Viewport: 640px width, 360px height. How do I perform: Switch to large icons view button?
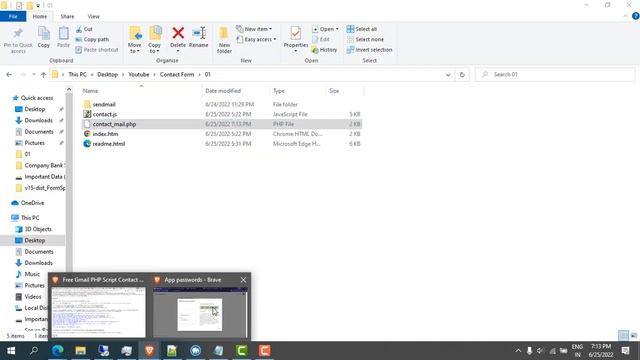point(633,336)
